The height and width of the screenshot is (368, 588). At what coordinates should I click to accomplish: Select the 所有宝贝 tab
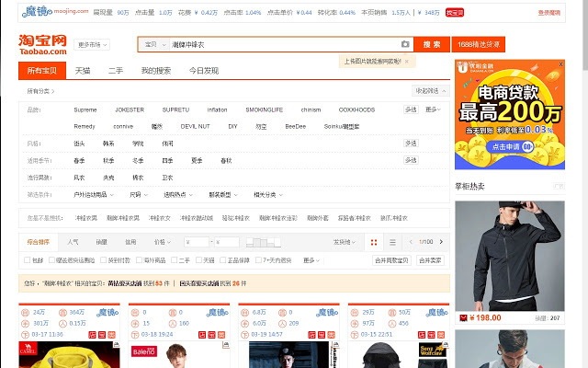pyautogui.click(x=42, y=71)
